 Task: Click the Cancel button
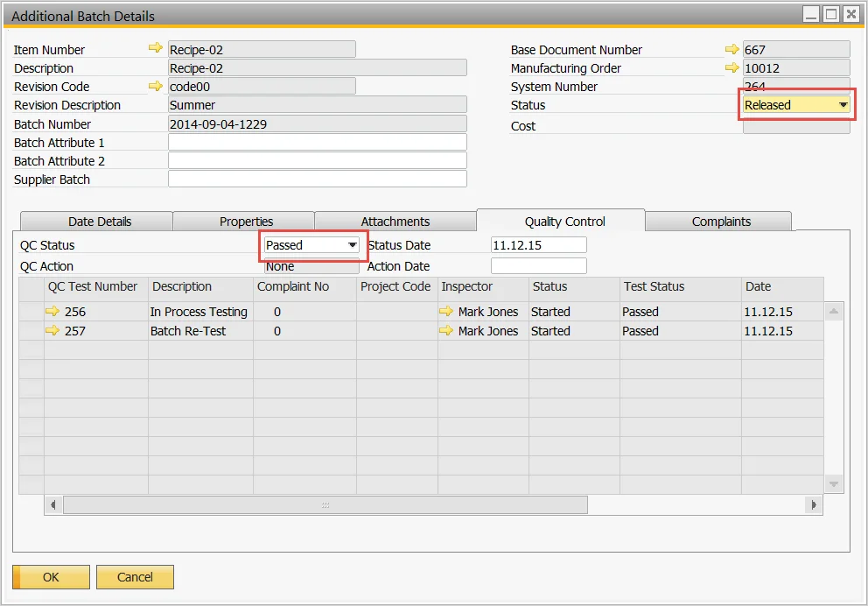pos(135,577)
